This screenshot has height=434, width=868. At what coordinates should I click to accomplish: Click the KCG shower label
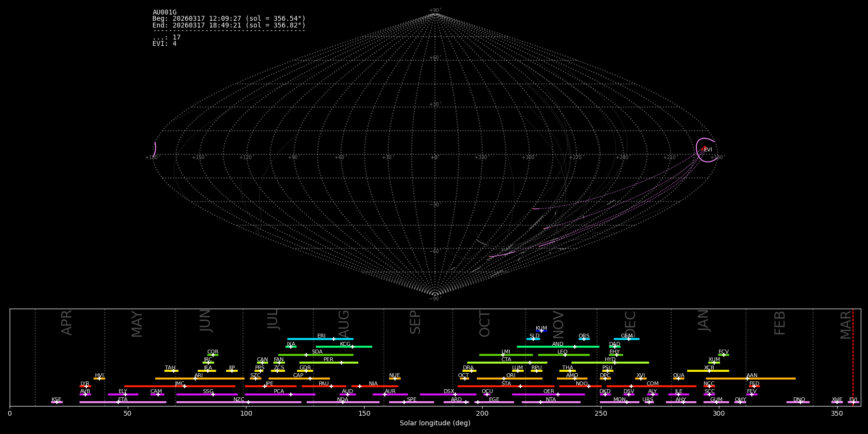click(345, 344)
